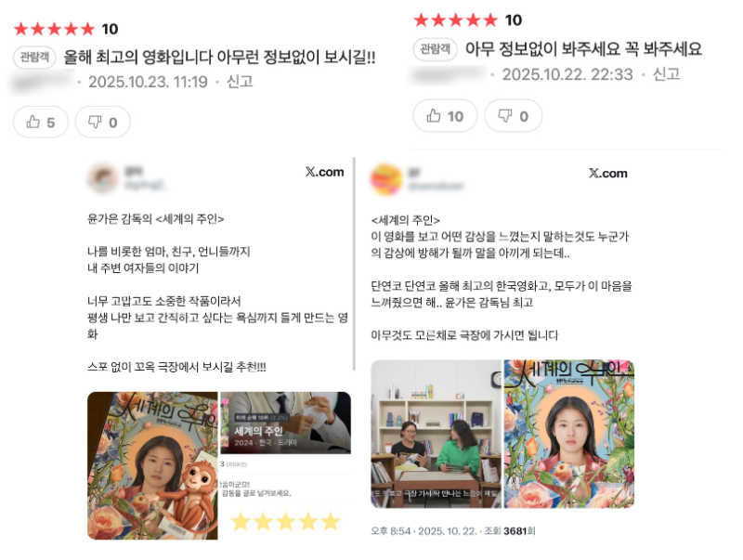Click the right review's five-star rating
The width and height of the screenshot is (743, 560).
click(x=455, y=20)
